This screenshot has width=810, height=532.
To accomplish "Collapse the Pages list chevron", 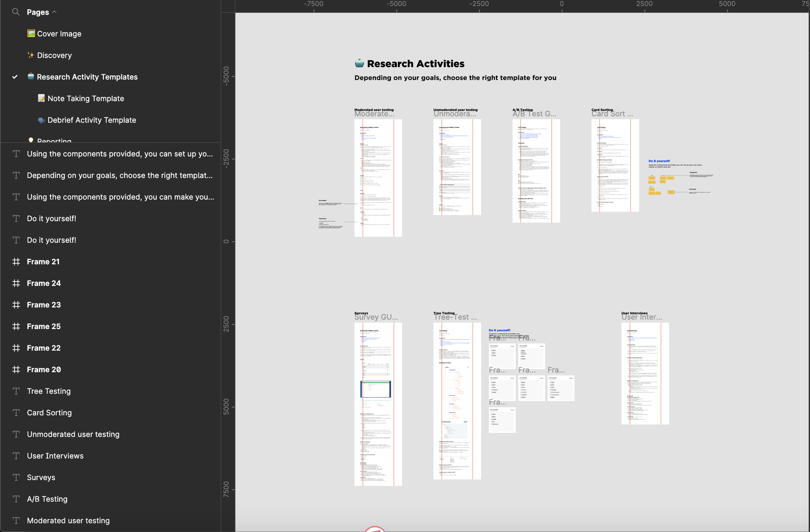I will click(54, 12).
